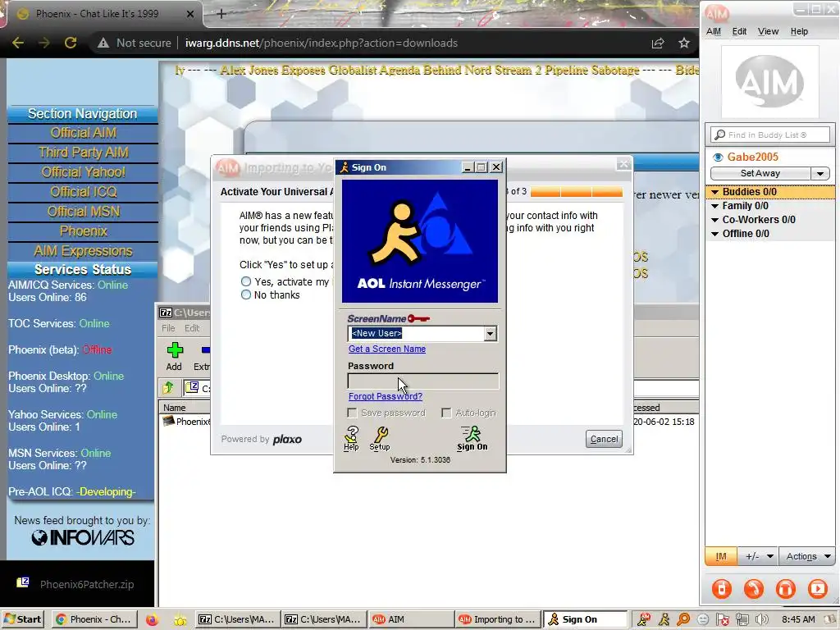Image resolution: width=840 pixels, height=630 pixels.
Task: Open the ScreenName dropdown arrow
Action: [x=490, y=334]
